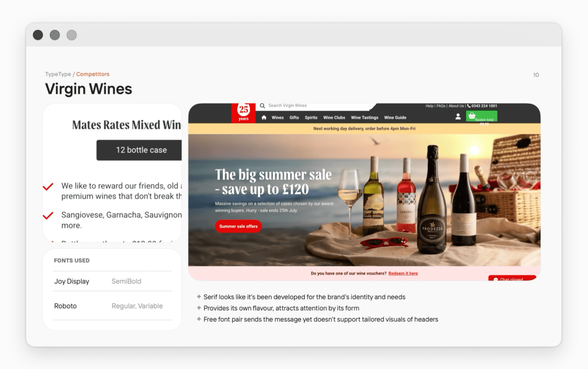Click the TypeType breadcrumb
This screenshot has width=588, height=369.
tap(58, 74)
